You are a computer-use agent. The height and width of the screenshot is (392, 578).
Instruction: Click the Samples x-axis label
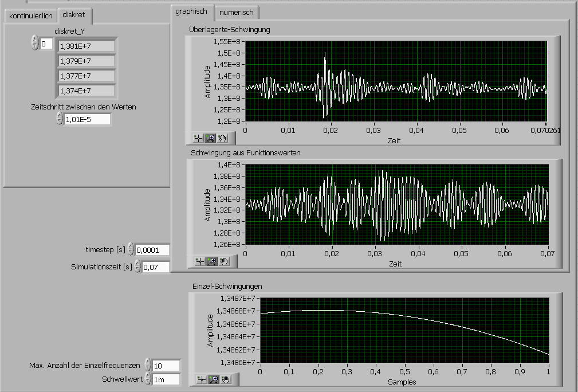(x=402, y=382)
